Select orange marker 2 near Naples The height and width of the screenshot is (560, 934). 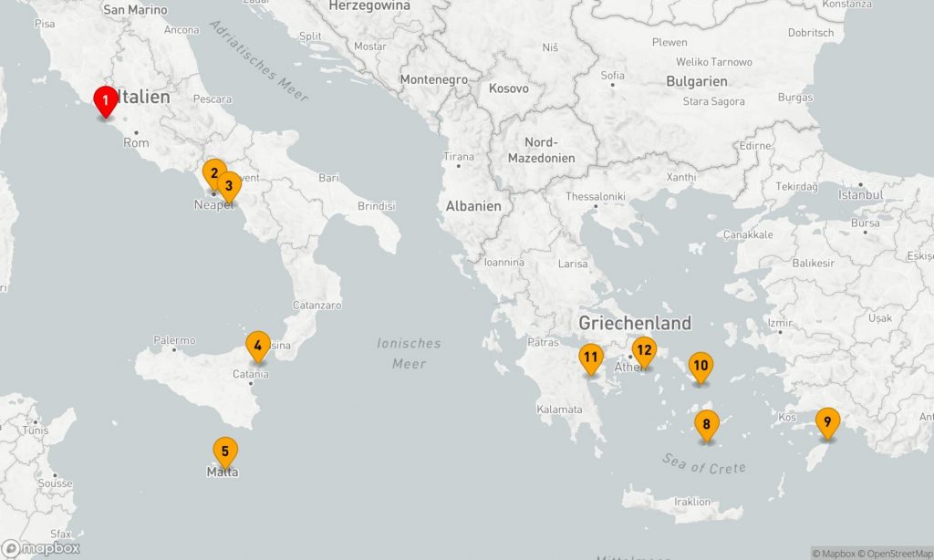[213, 172]
